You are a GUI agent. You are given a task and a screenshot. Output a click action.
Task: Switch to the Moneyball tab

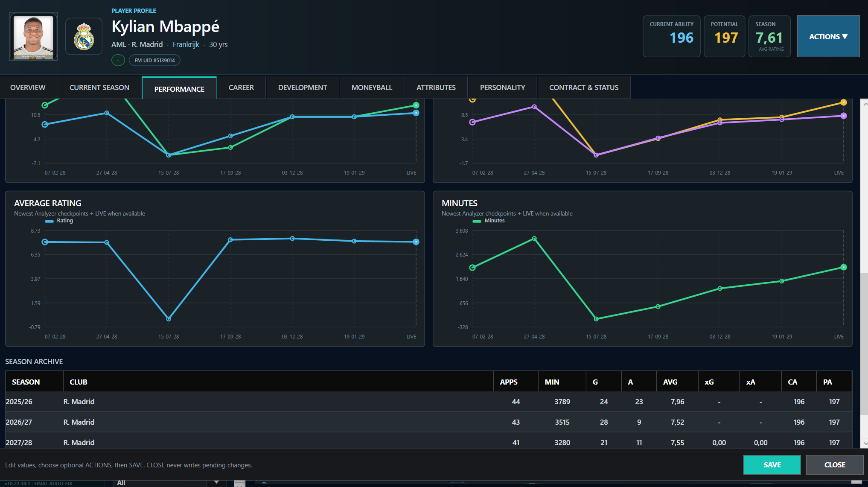tap(372, 87)
